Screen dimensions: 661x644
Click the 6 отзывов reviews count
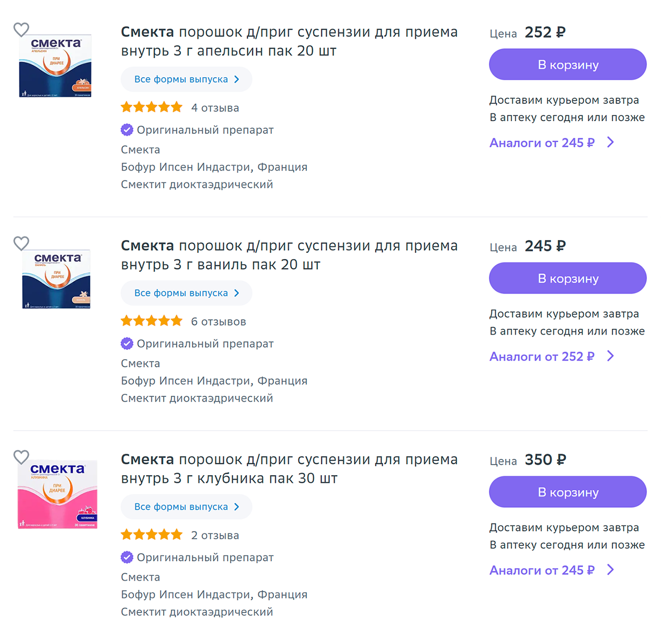point(219,320)
